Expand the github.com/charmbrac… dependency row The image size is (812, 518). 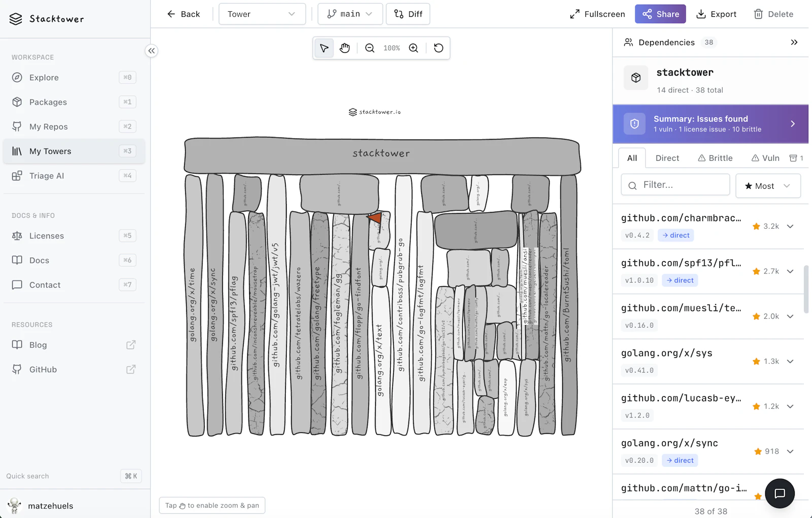pos(790,226)
